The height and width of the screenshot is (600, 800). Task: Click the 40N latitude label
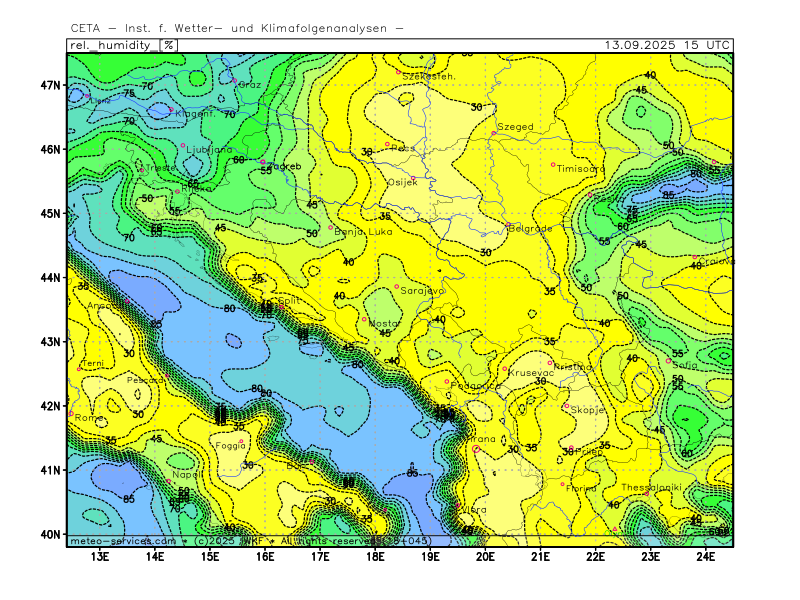click(51, 534)
